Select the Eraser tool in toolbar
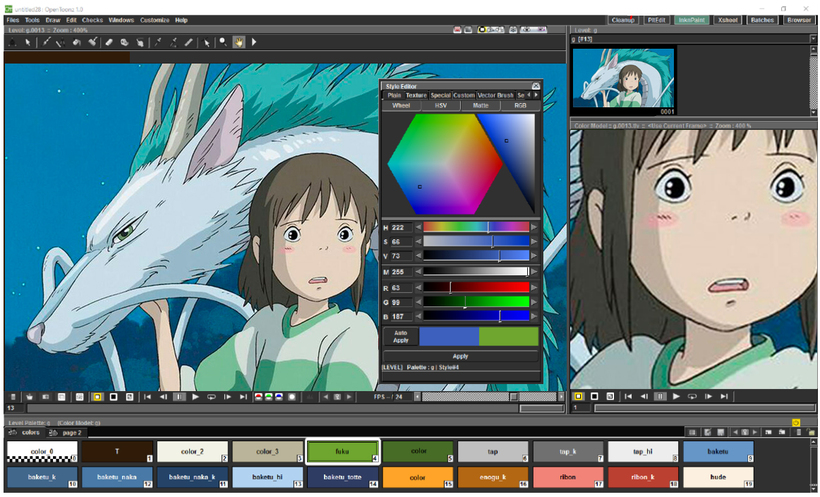 coord(108,42)
